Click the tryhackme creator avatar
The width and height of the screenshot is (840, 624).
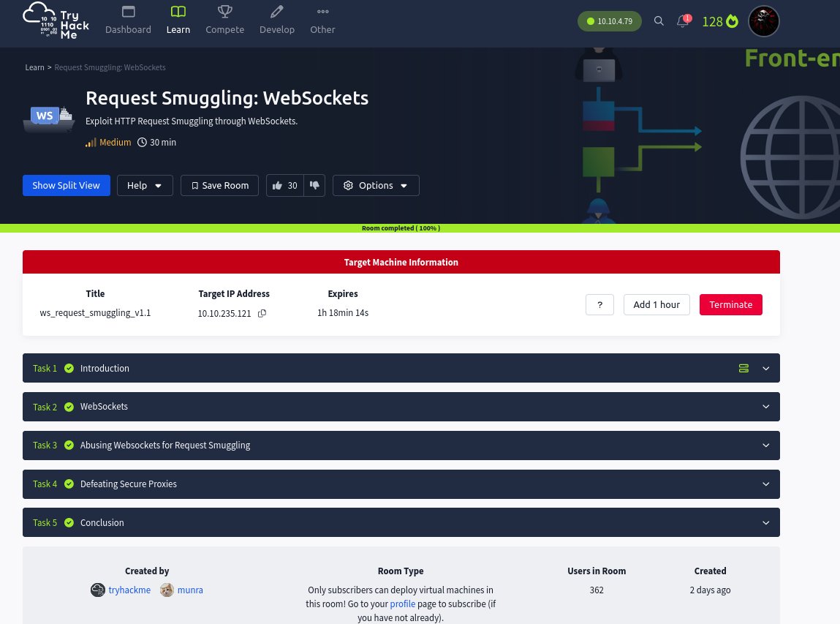click(x=97, y=590)
